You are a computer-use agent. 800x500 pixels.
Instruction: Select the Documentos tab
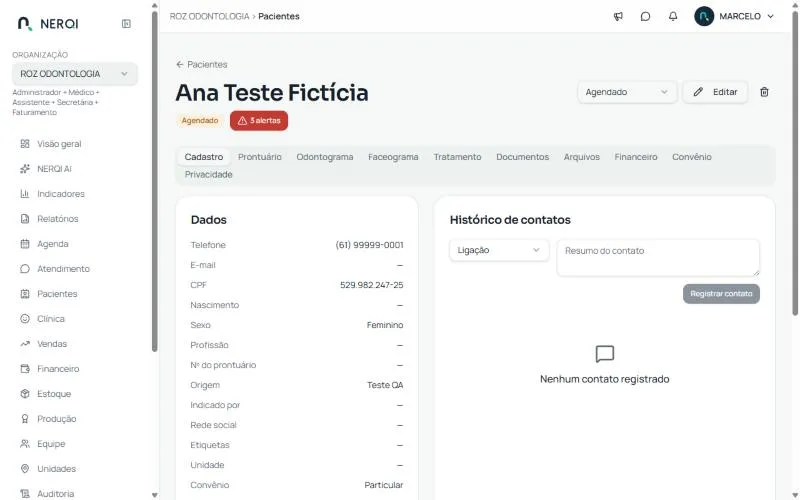click(522, 157)
